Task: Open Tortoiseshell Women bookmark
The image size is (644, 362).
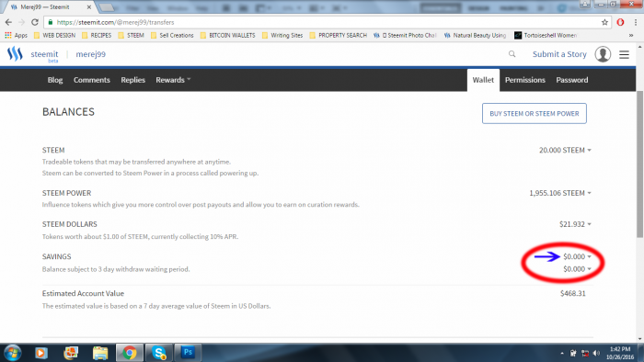Action: tap(546, 35)
